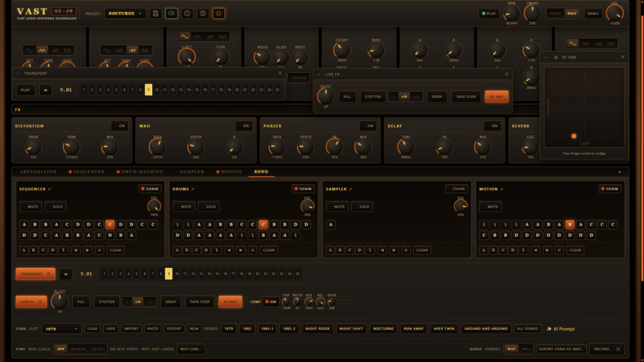Load the Night Rider demo

pyautogui.click(x=317, y=329)
